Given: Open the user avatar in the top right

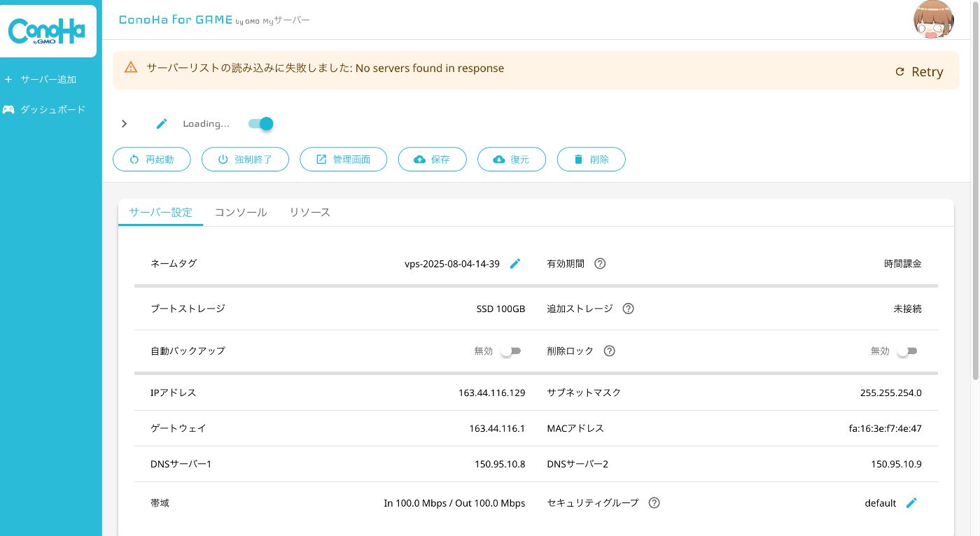Looking at the screenshot, I should (934, 20).
